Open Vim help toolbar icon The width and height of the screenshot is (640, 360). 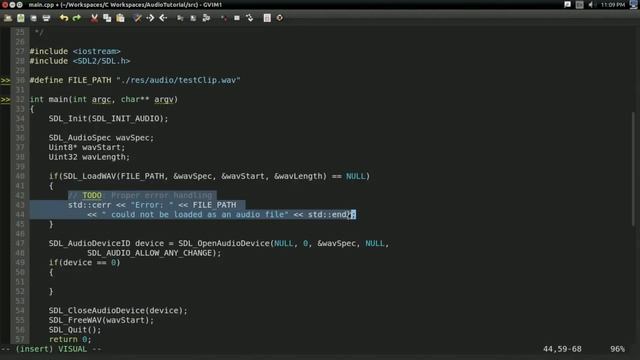coord(267,18)
